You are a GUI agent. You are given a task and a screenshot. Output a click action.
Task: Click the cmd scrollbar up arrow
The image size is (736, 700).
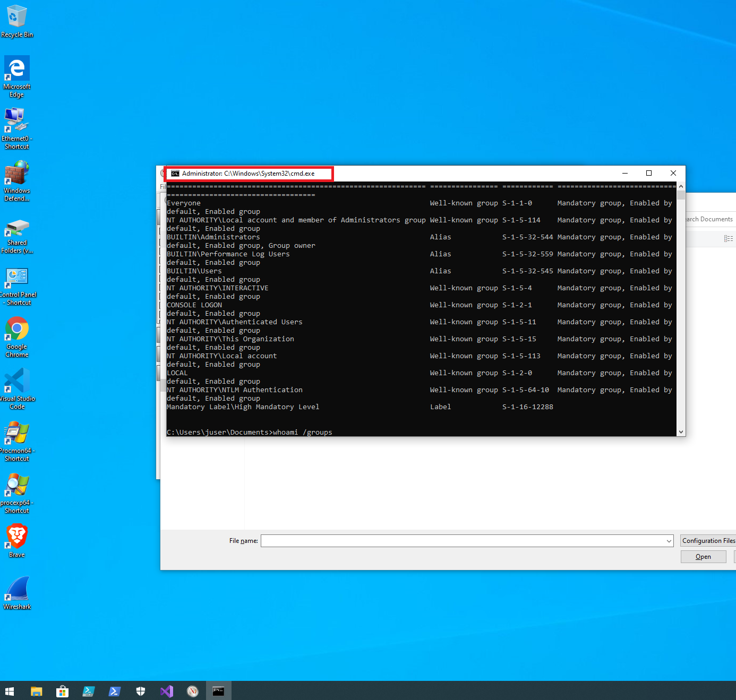(x=681, y=186)
